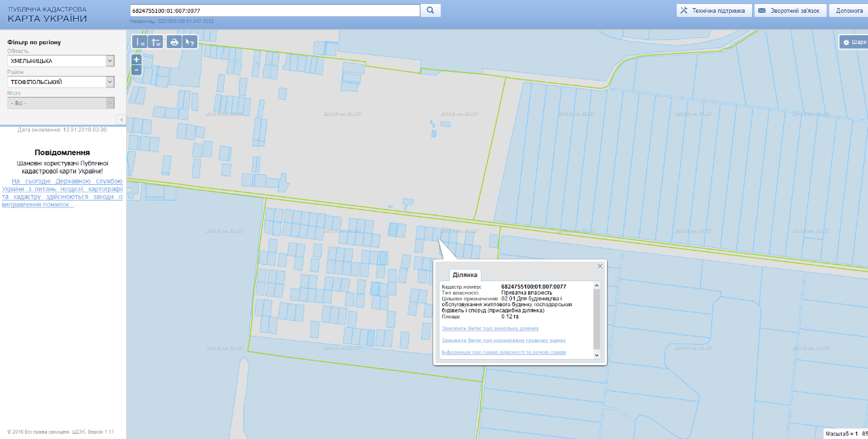Click Замовити Витяг про земельну ділянку link
Viewport: 868px width, 439px height.
490,328
